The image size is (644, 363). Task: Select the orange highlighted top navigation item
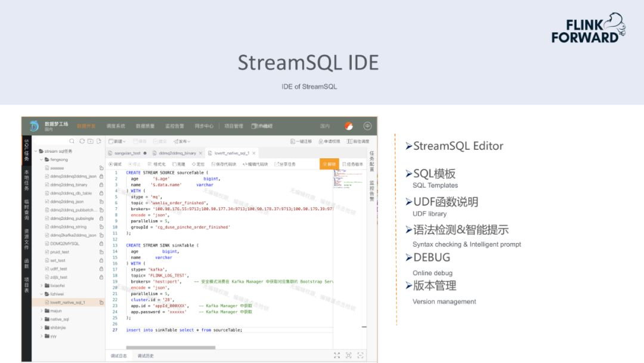[x=86, y=126]
